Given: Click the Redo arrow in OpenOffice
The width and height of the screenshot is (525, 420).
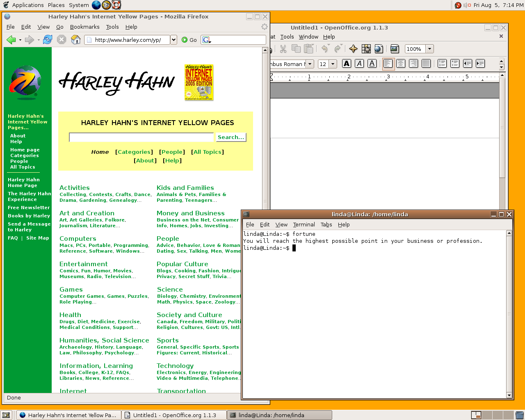Looking at the screenshot, I should [338, 49].
